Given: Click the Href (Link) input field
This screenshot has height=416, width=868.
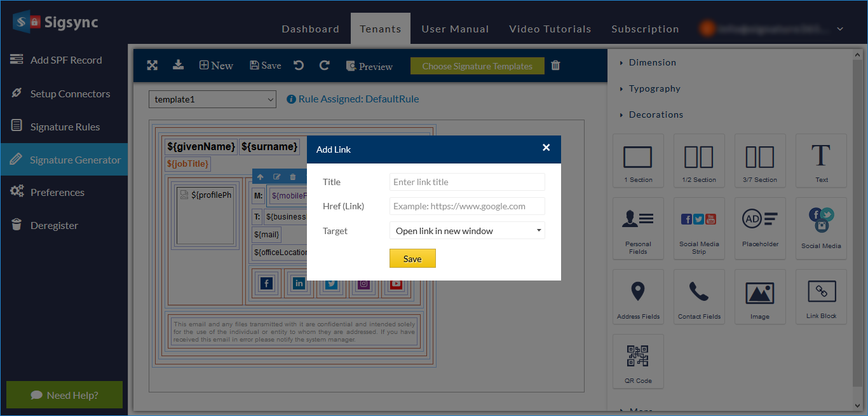Looking at the screenshot, I should (467, 206).
